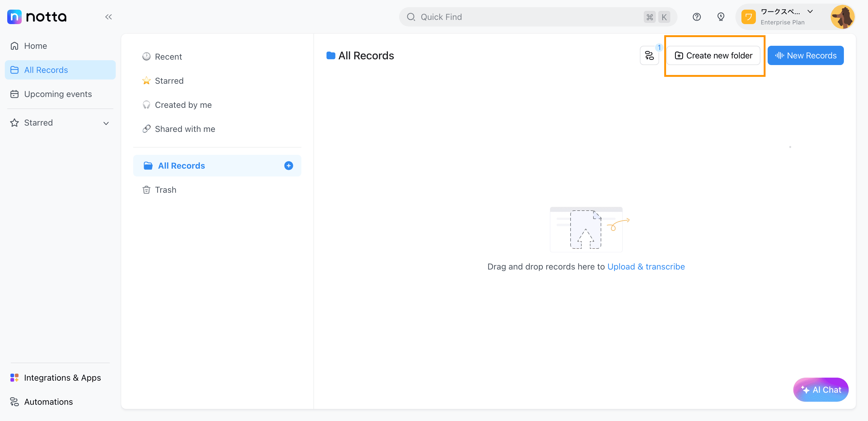Show Starred records in records panel
The image size is (868, 421).
[x=217, y=81]
